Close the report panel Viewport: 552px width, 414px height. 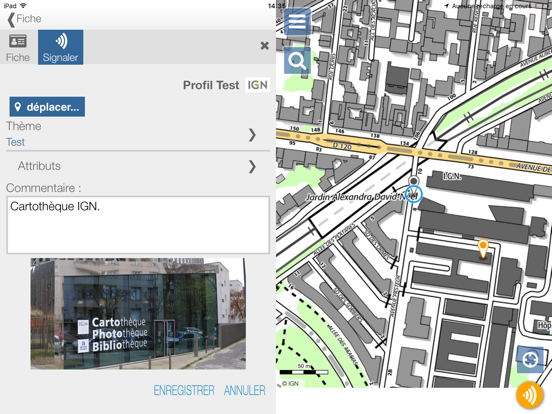tap(264, 46)
